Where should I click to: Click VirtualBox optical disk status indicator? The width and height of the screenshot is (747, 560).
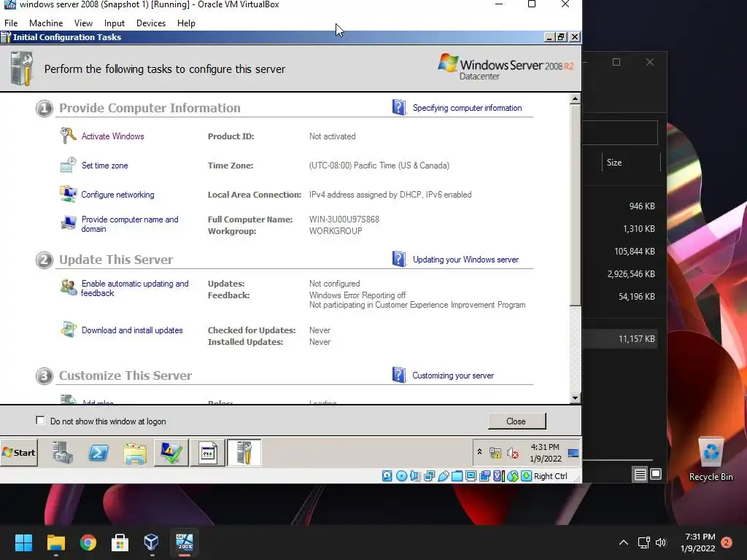pos(401,475)
